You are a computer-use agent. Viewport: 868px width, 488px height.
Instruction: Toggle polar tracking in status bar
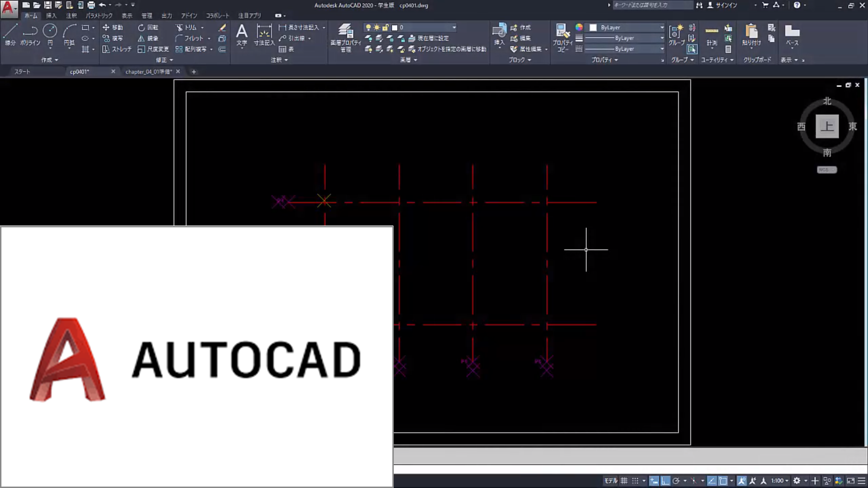(676, 481)
